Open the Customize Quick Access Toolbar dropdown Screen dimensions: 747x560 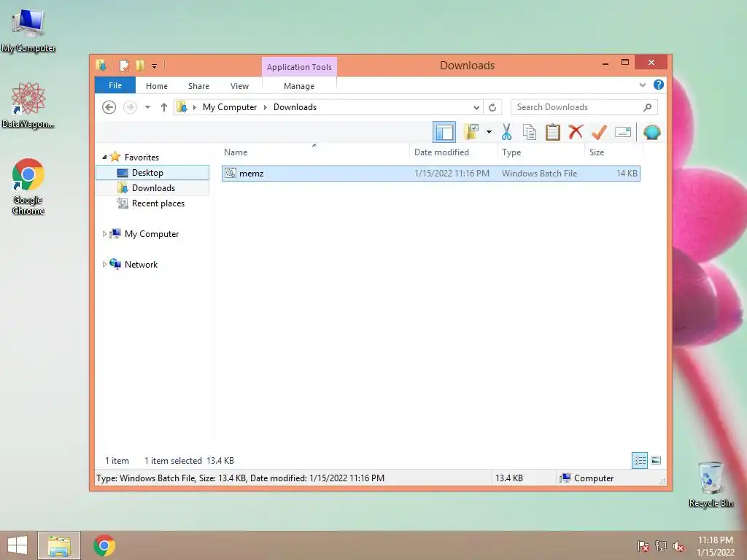[x=155, y=66]
